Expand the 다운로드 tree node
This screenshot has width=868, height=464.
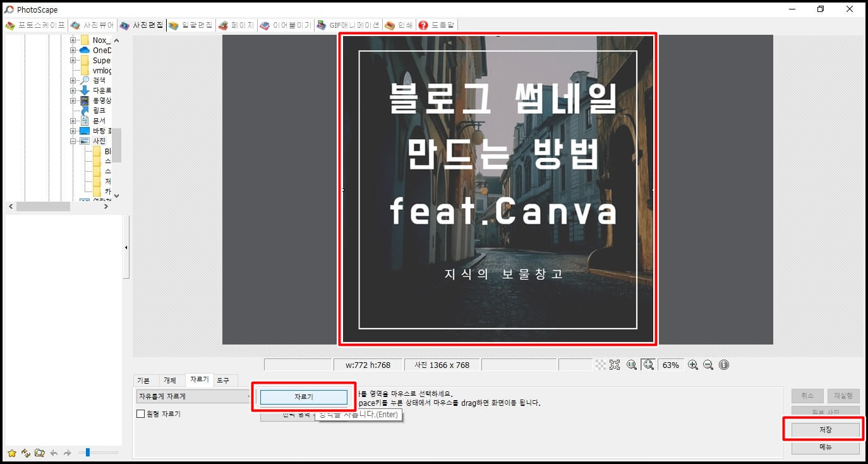(73, 90)
